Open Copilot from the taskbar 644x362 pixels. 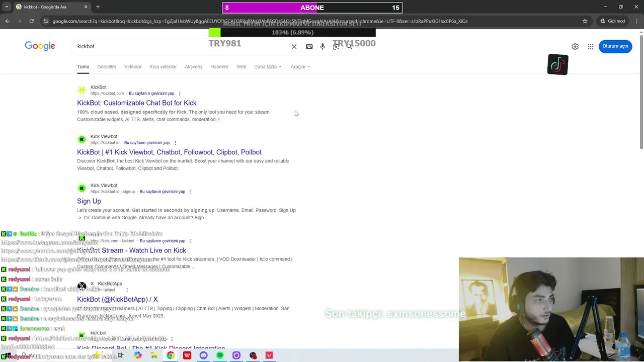pos(138,355)
